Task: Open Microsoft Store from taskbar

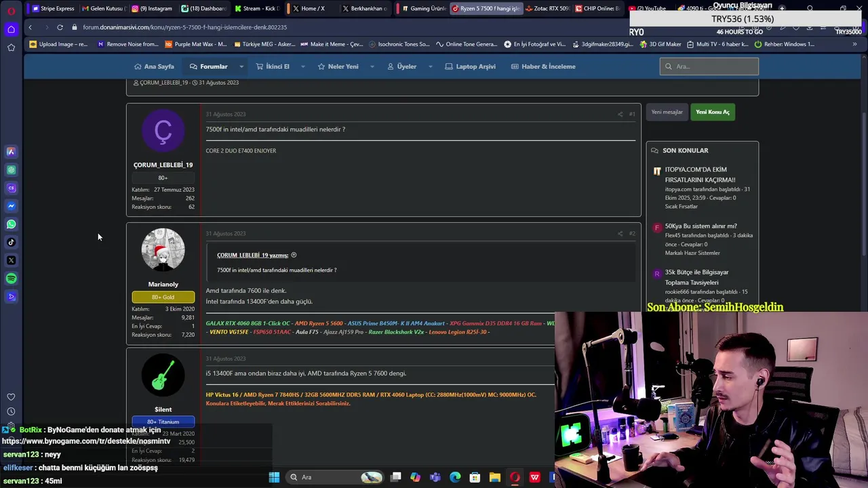Action: pos(475,477)
